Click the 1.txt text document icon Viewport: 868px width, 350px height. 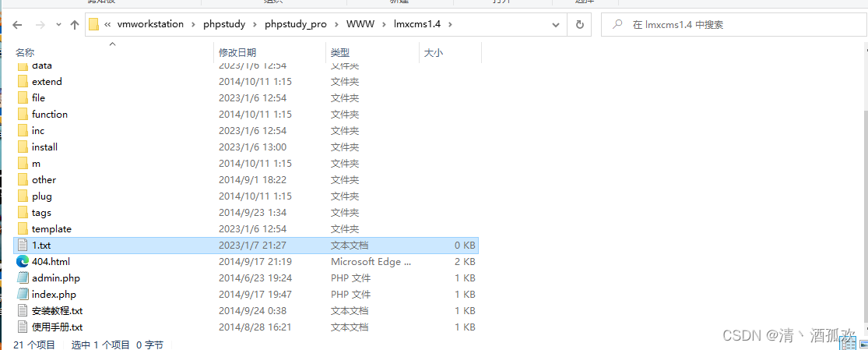23,246
